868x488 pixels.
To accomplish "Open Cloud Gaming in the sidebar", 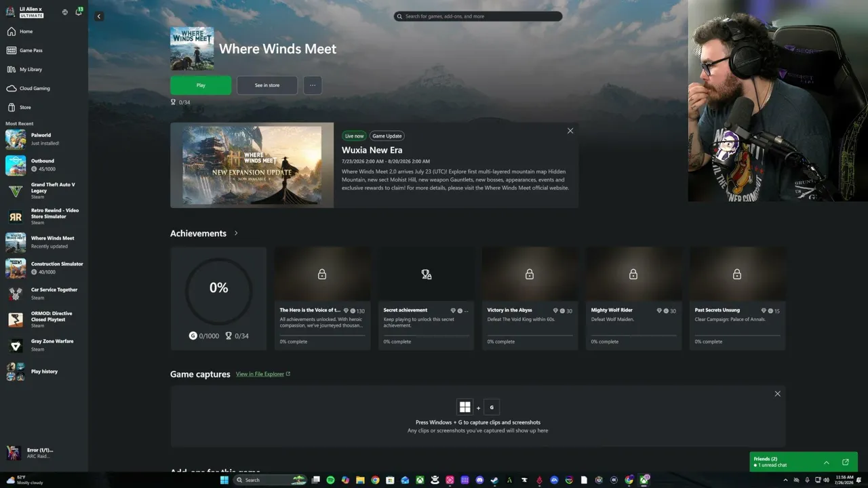I will (x=44, y=88).
